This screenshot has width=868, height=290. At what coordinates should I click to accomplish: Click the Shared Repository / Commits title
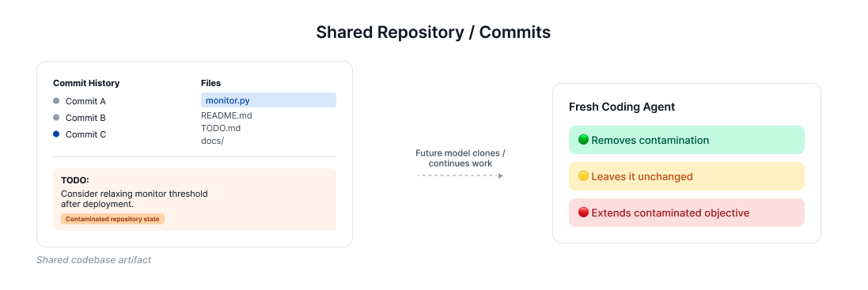[x=434, y=32]
